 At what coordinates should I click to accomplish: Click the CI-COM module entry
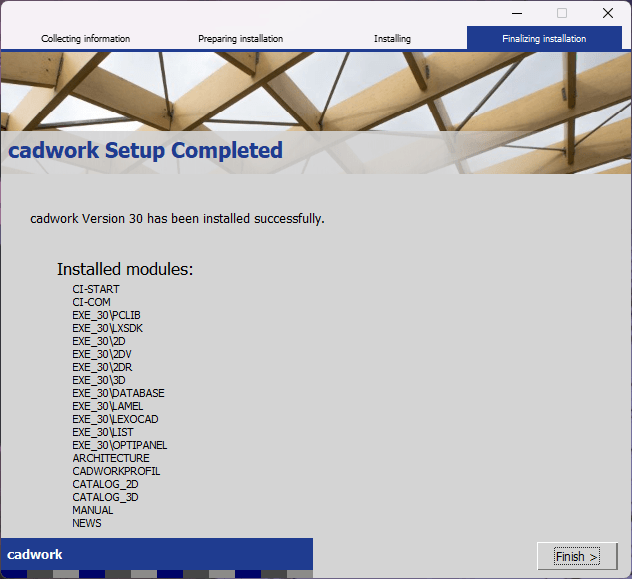[x=91, y=302]
